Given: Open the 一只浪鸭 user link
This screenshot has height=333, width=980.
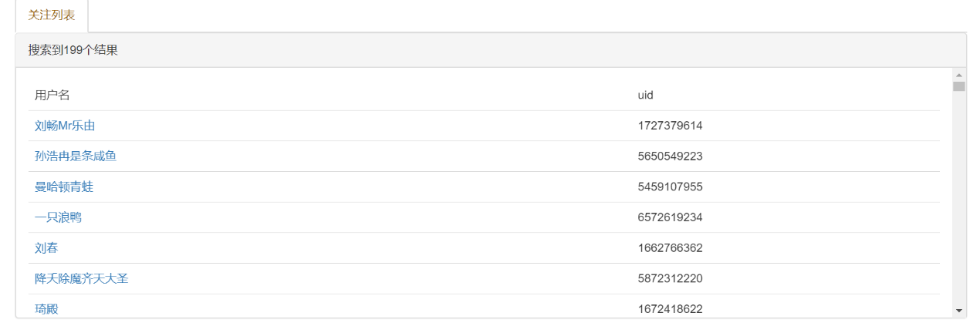Looking at the screenshot, I should coord(58,217).
